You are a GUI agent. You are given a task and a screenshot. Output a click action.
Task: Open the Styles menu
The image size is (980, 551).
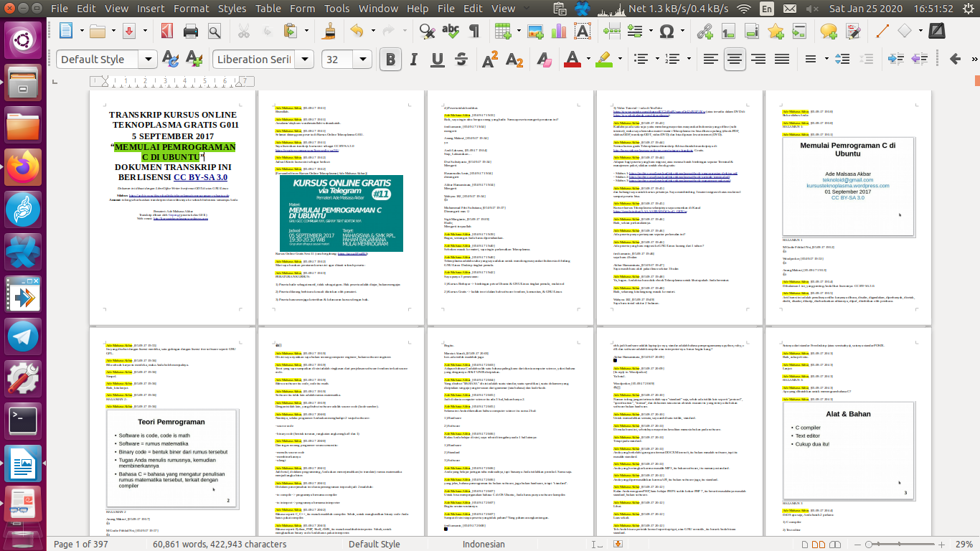[232, 9]
